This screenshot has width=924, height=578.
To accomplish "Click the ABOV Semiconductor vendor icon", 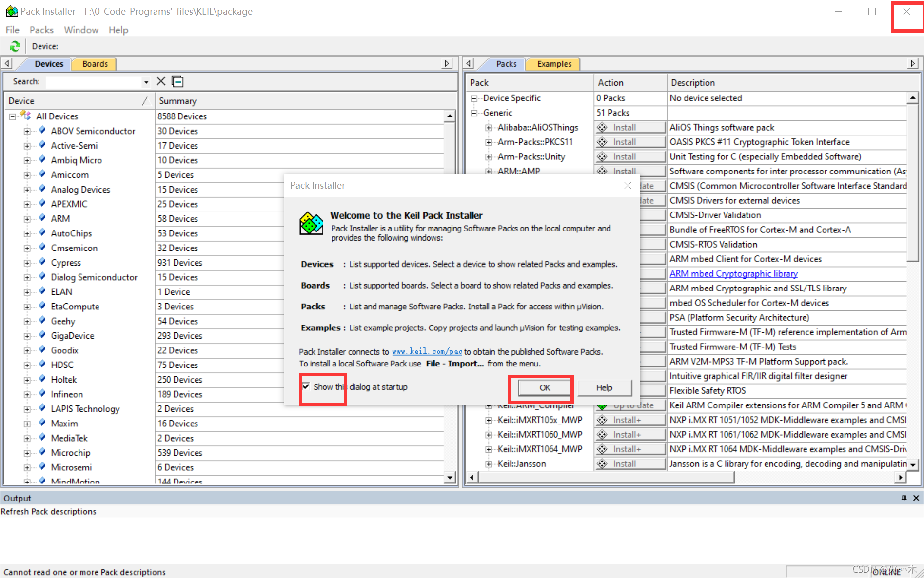I will (43, 130).
